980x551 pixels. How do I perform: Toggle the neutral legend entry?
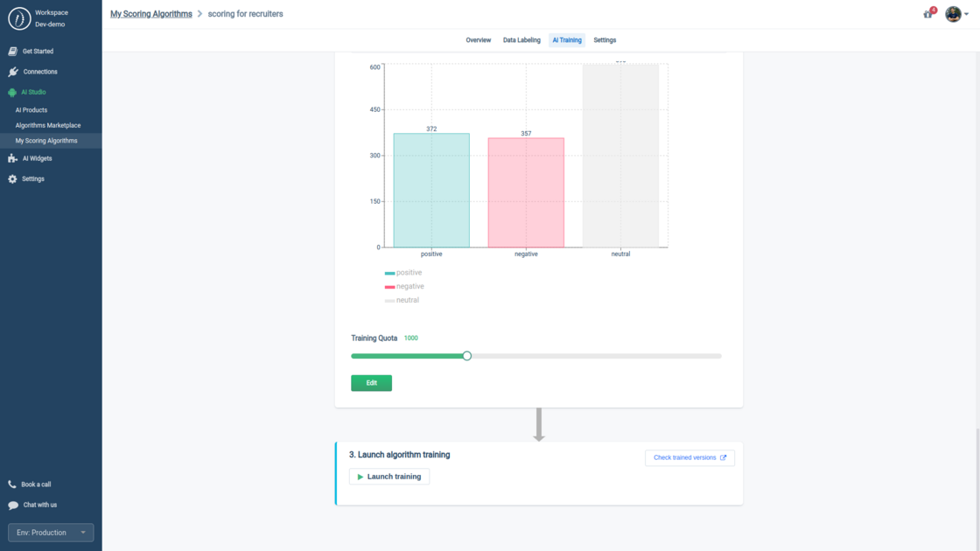coord(402,300)
